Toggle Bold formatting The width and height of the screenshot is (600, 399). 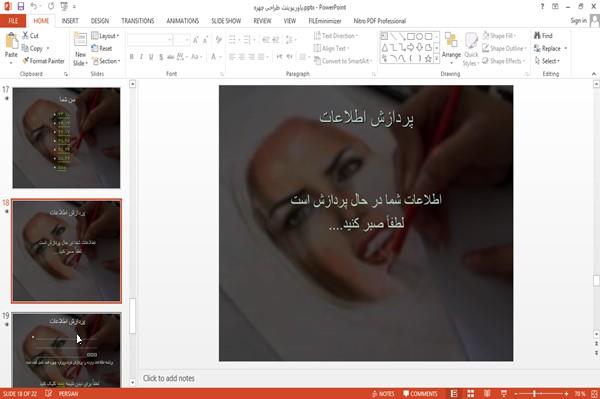(x=132, y=57)
